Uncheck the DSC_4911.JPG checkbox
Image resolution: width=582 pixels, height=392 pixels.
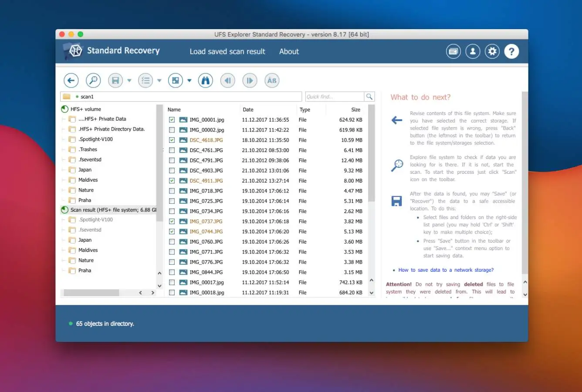pos(172,181)
